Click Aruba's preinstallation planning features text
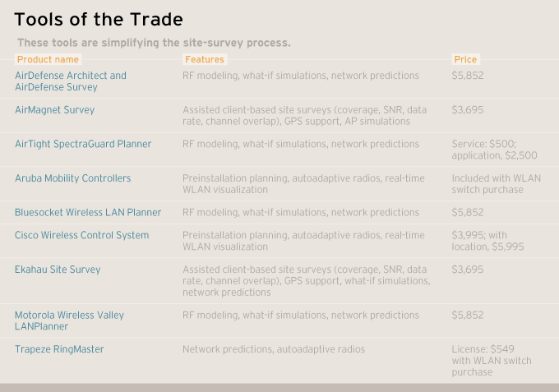The width and height of the screenshot is (559, 392). pyautogui.click(x=303, y=183)
